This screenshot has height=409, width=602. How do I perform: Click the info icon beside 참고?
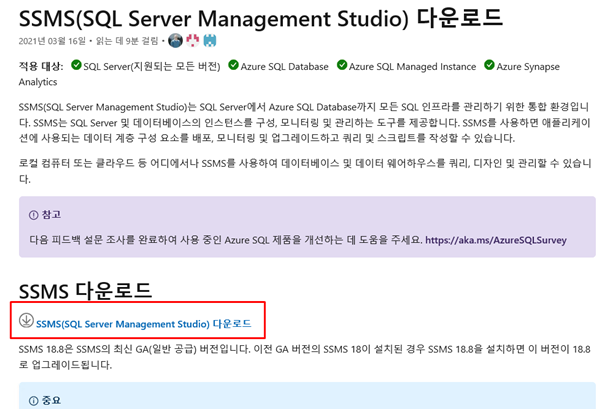[34, 215]
